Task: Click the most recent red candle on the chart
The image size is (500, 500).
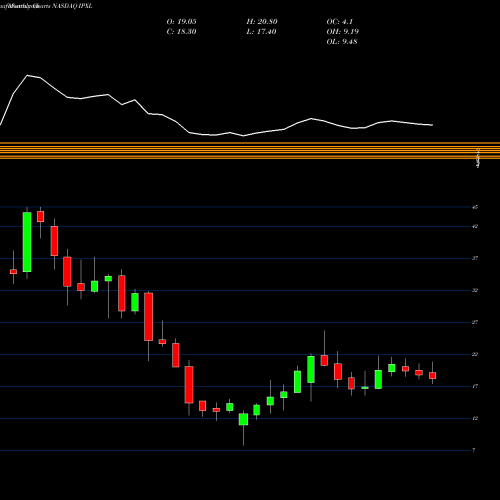Action: click(x=433, y=376)
